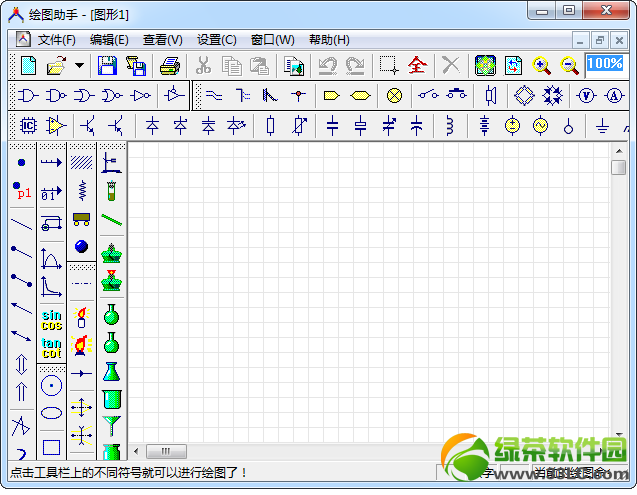Insert the funnel symbol
Image resolution: width=637 pixels, height=495 pixels.
(x=111, y=426)
